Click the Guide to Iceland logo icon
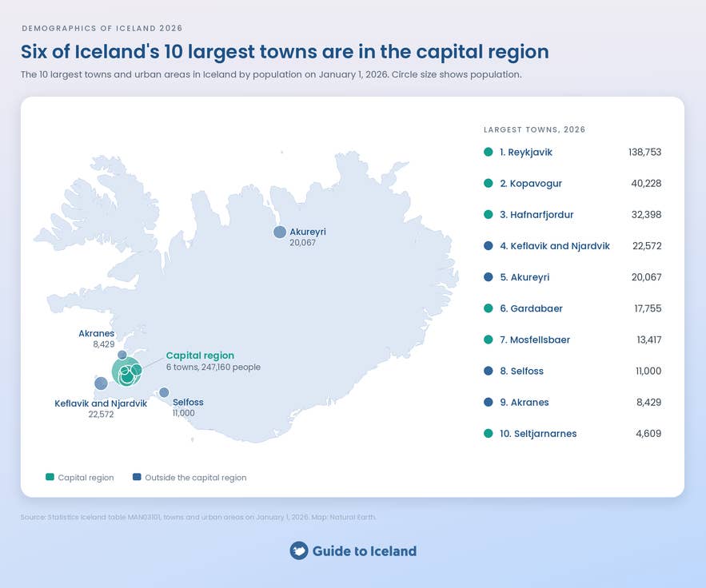The image size is (706, 588). 299,550
